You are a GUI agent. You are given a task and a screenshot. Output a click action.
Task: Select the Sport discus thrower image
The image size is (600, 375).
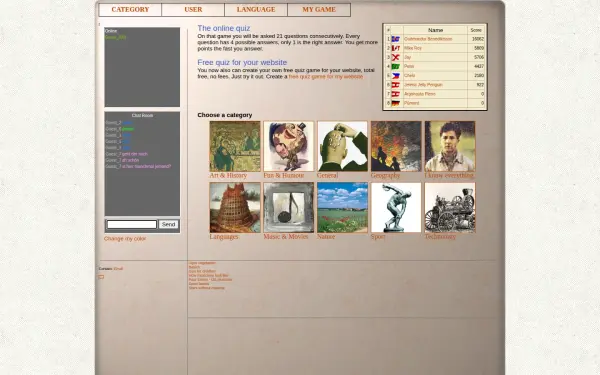pyautogui.click(x=396, y=207)
